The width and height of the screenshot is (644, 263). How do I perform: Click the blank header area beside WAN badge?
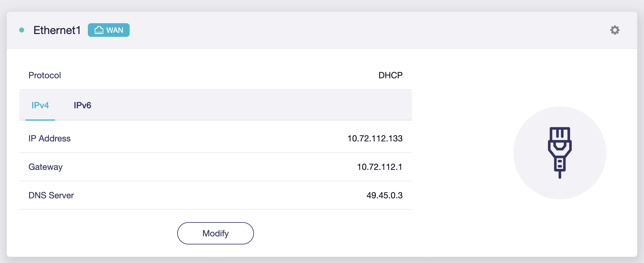pyautogui.click(x=340, y=30)
